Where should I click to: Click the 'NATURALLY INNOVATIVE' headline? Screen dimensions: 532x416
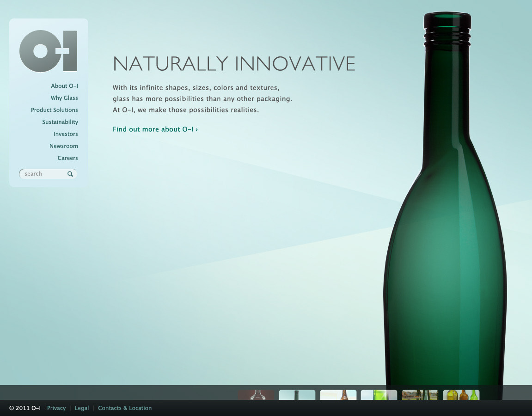pyautogui.click(x=234, y=64)
